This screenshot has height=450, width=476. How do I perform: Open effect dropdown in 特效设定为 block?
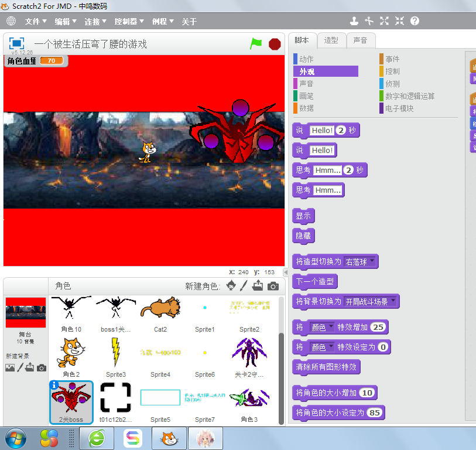[x=322, y=347]
